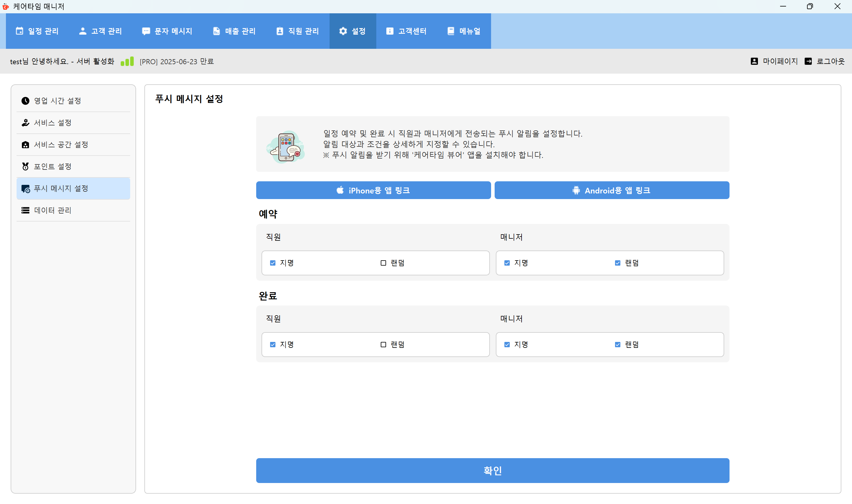Click the green server signal bars icon
Image resolution: width=852 pixels, height=504 pixels.
click(127, 62)
